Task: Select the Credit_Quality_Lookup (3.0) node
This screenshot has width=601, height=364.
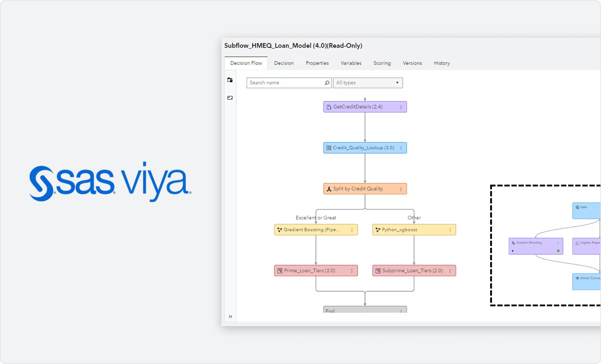Action: 365,148
